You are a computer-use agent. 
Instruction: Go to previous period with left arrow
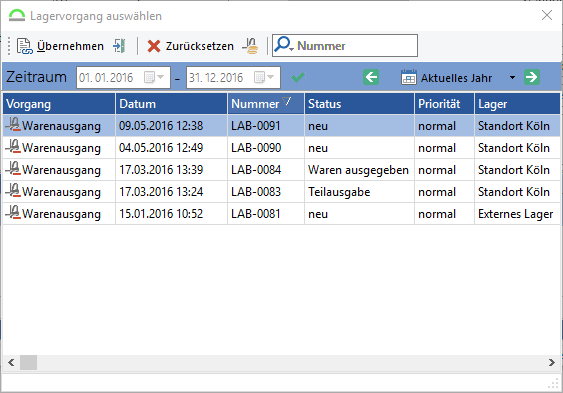coord(371,77)
